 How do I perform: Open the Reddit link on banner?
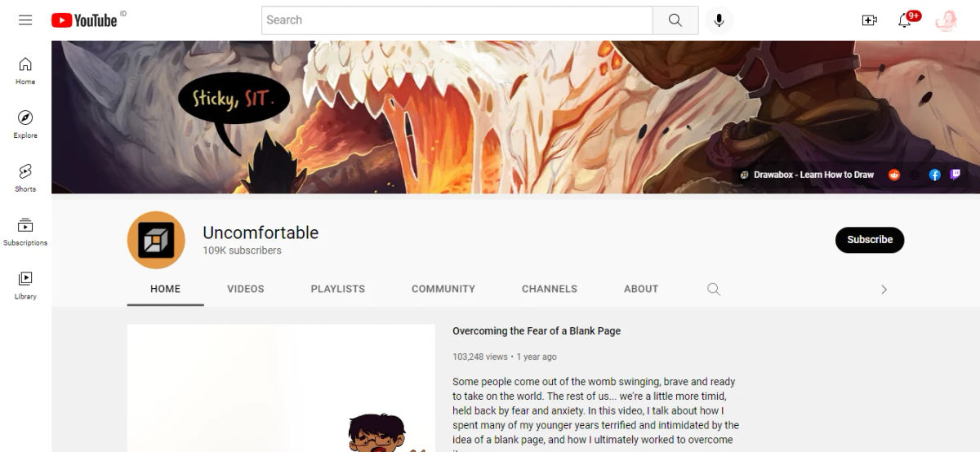(894, 175)
